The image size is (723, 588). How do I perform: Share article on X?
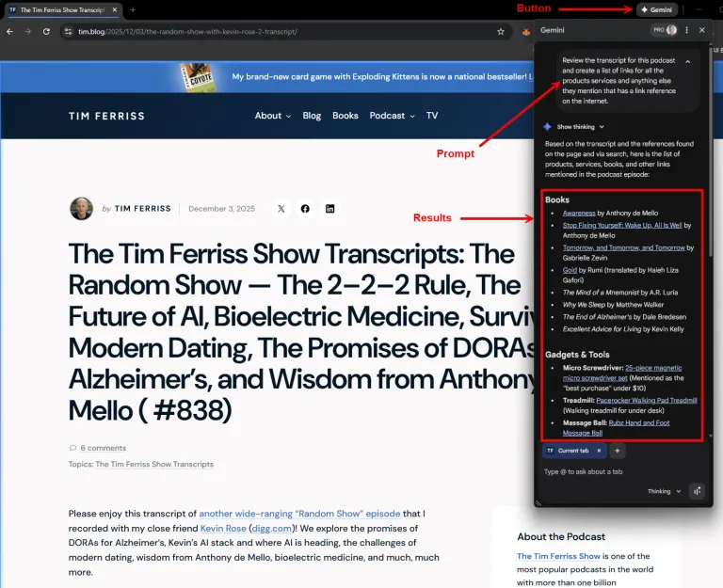(281, 209)
